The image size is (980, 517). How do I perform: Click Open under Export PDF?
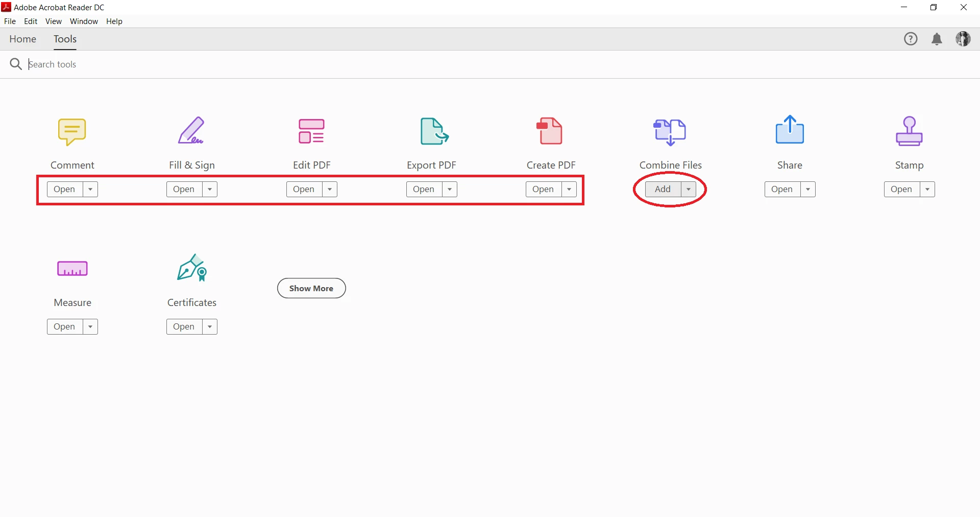pyautogui.click(x=424, y=189)
